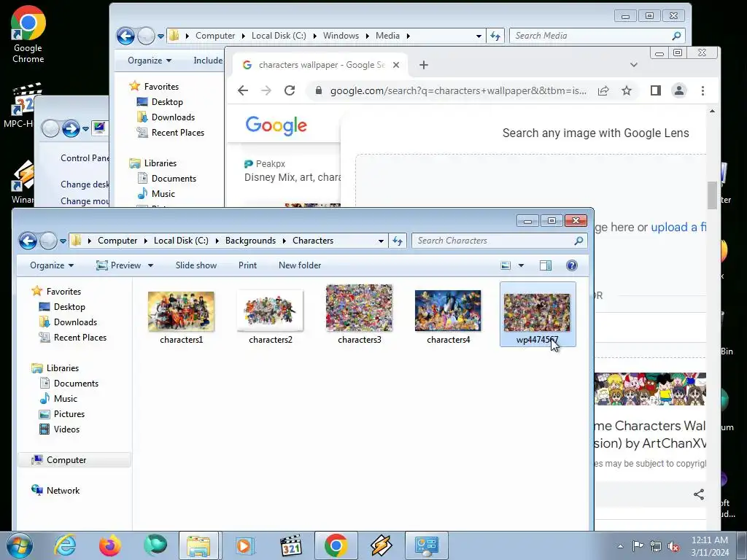Close characters wallpaper tab

pos(396,65)
